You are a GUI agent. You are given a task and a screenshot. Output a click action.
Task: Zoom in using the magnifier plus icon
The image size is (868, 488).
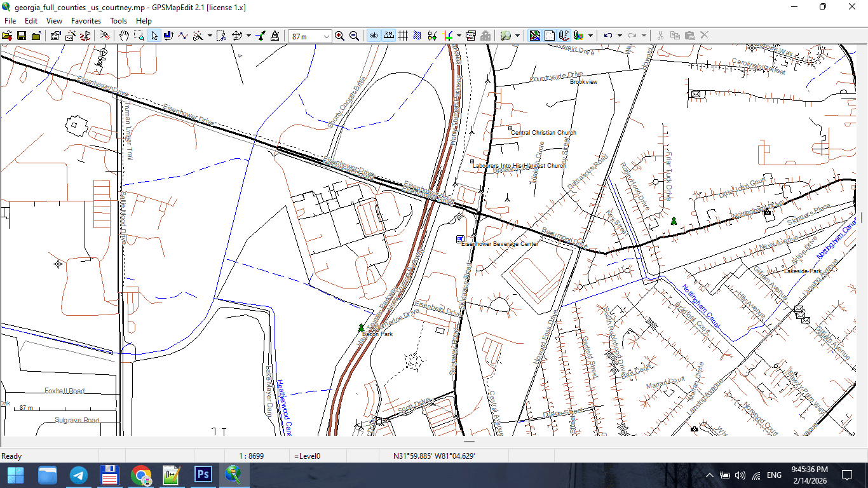tap(339, 36)
